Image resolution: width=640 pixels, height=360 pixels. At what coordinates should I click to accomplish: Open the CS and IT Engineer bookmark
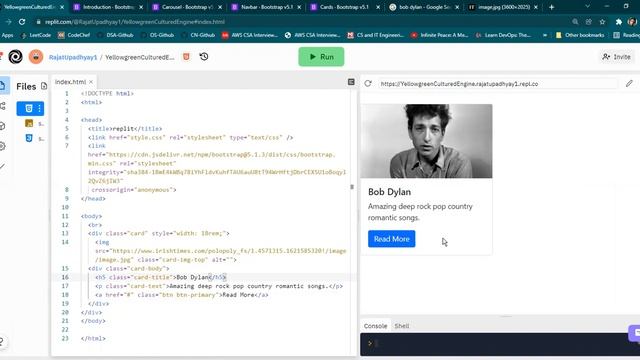point(376,35)
